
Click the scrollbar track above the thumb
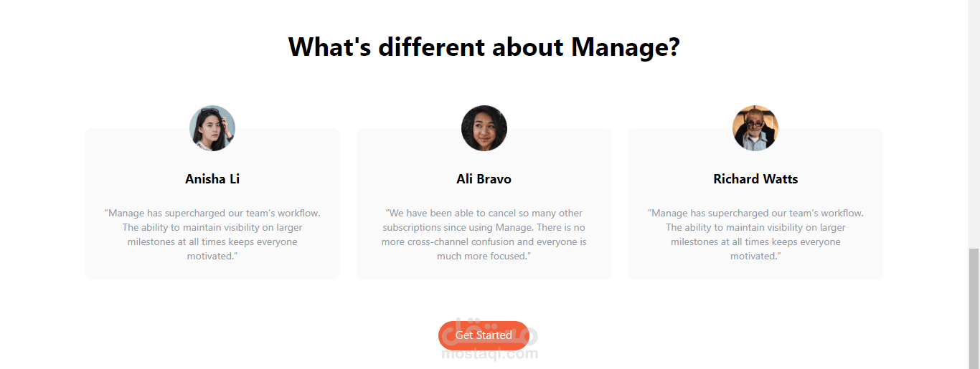(974, 122)
